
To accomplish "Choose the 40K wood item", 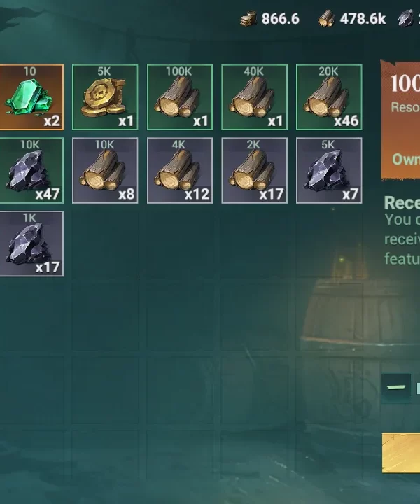I will 254,97.
